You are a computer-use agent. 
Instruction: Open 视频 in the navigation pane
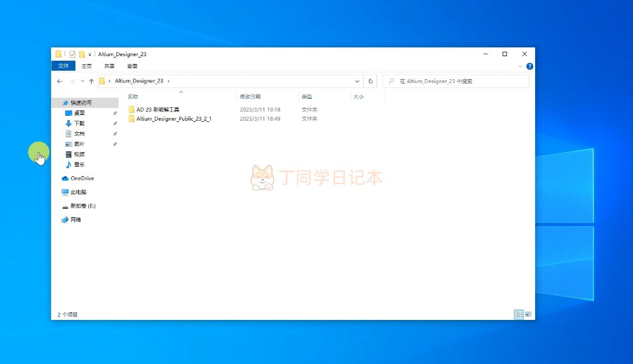click(x=79, y=154)
